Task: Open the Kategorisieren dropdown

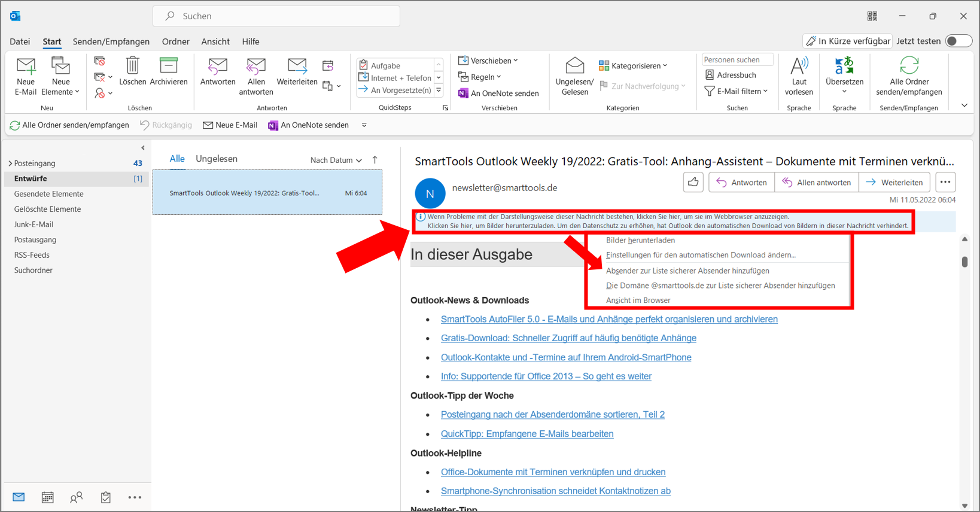Action: [633, 65]
